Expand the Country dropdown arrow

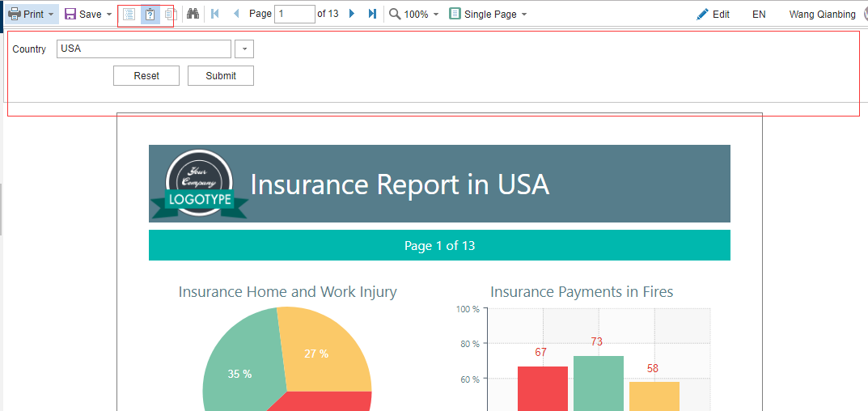244,49
